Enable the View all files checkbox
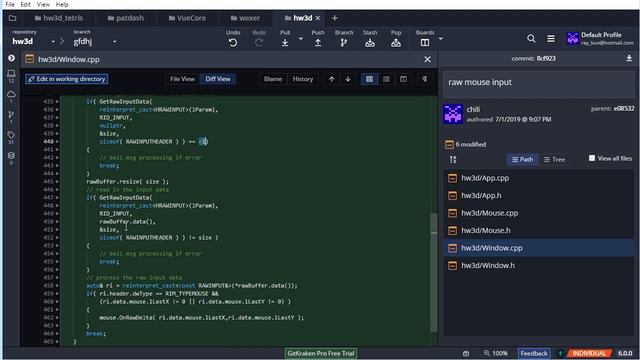The image size is (640, 360). [592, 158]
